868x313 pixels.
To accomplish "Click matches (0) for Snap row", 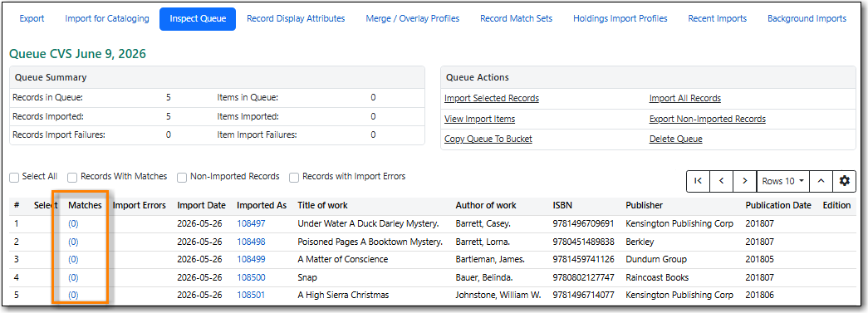I will click(x=73, y=277).
